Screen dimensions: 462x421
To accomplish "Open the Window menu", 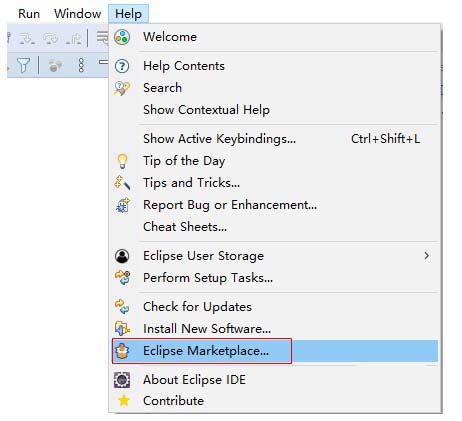I will click(x=77, y=14).
